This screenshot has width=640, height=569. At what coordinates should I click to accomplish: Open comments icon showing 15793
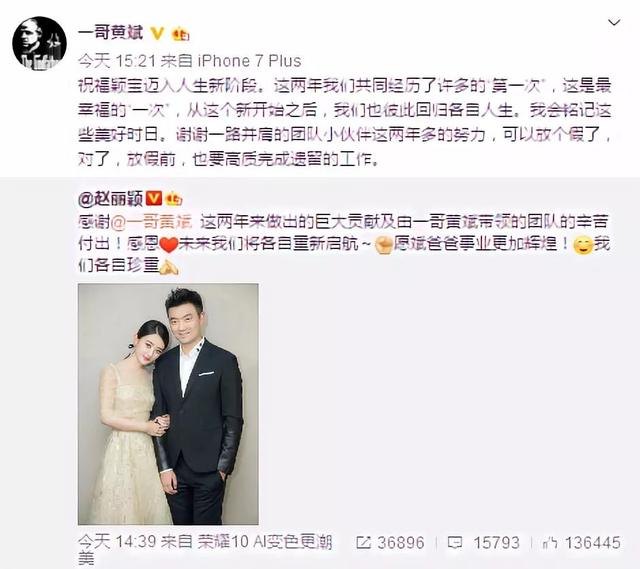point(455,542)
